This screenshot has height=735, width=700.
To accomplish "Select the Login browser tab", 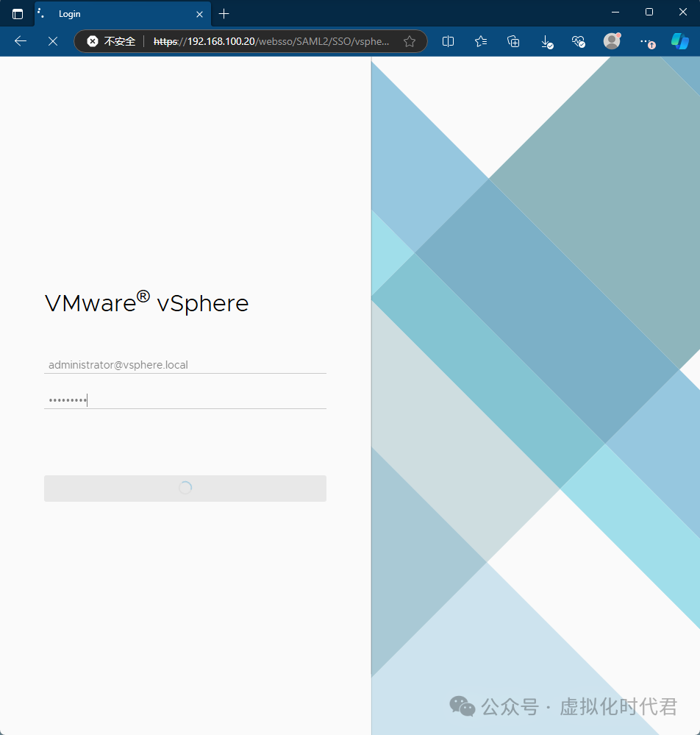I will 123,14.
